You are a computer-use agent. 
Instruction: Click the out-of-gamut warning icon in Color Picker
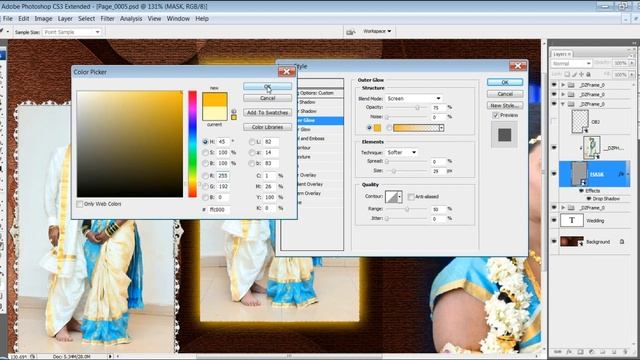pos(233,111)
